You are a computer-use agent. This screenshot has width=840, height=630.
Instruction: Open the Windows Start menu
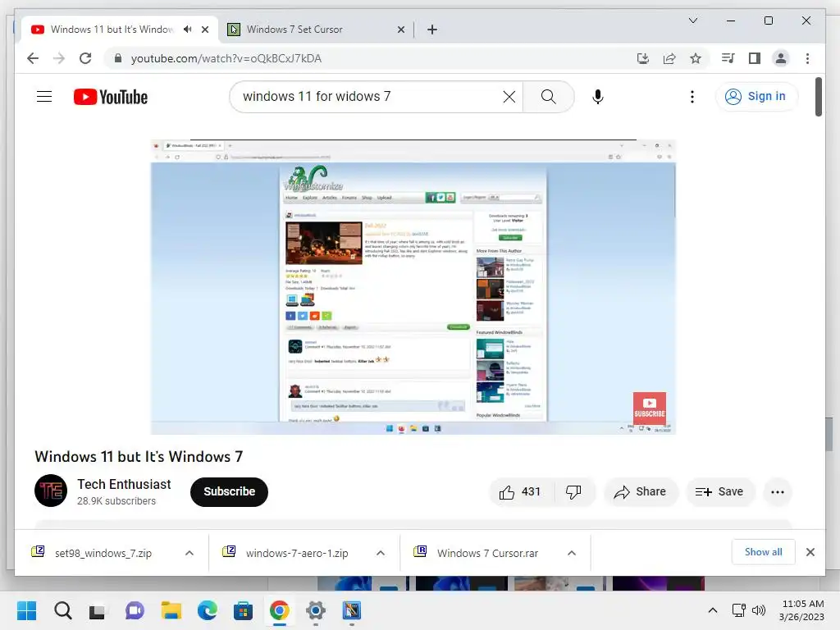[26, 610]
